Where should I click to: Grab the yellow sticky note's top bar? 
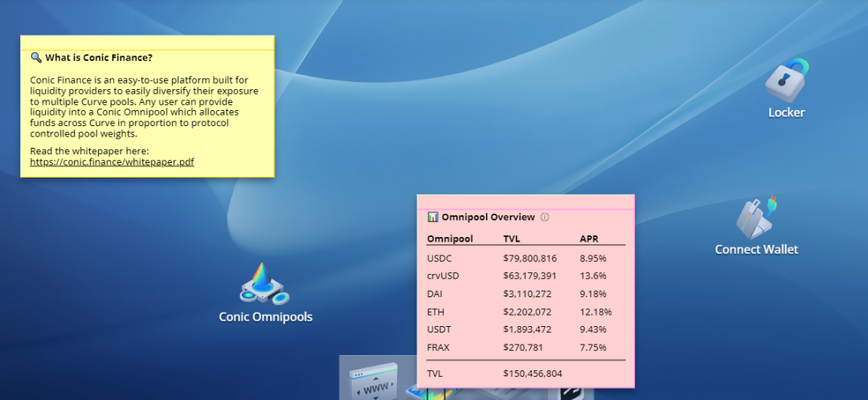coord(147,43)
